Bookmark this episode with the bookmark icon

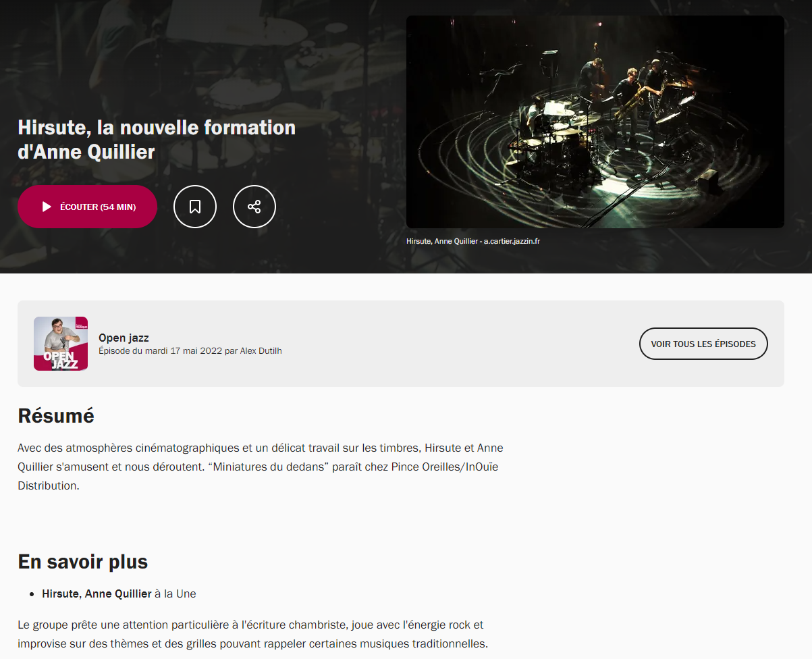coord(195,207)
